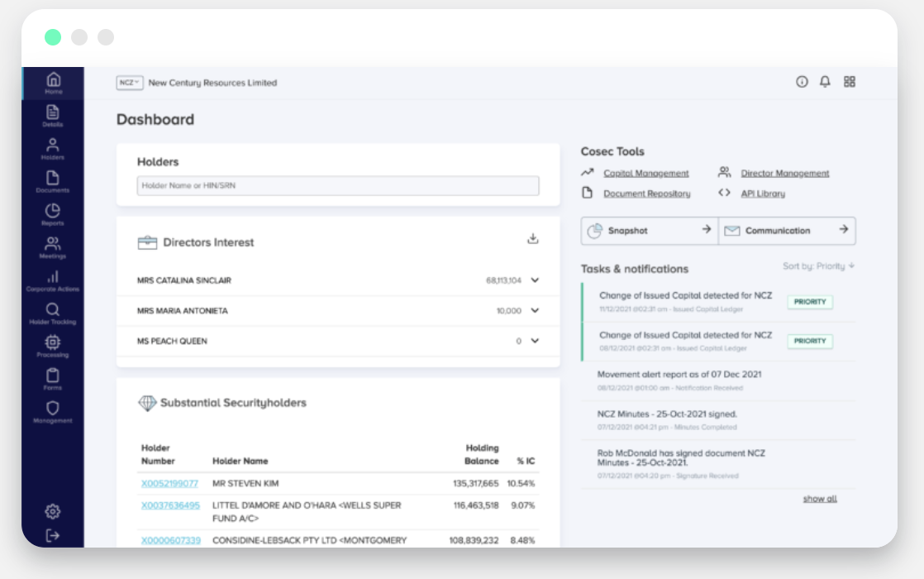The height and width of the screenshot is (579, 924).
Task: Open the Communication button
Action: click(x=788, y=231)
